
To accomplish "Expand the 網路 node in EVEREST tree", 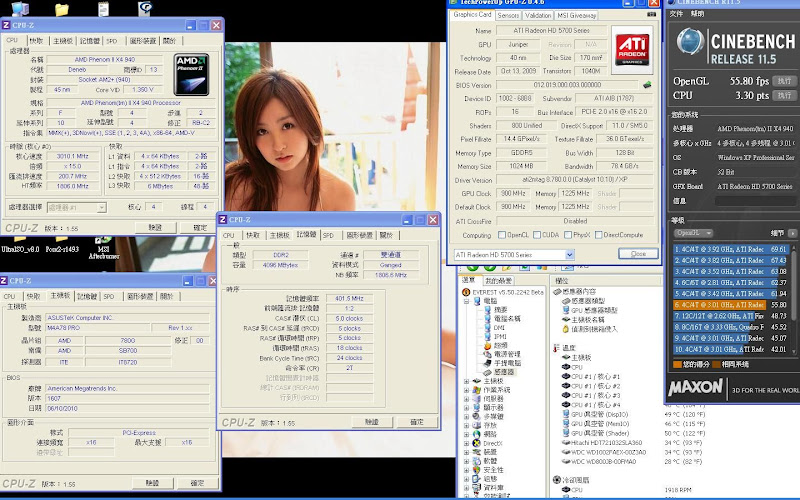I will coord(466,434).
